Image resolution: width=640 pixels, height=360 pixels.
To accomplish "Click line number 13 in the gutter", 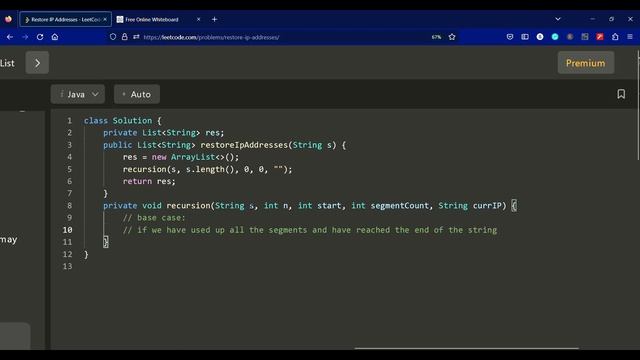I will pyautogui.click(x=67, y=266).
